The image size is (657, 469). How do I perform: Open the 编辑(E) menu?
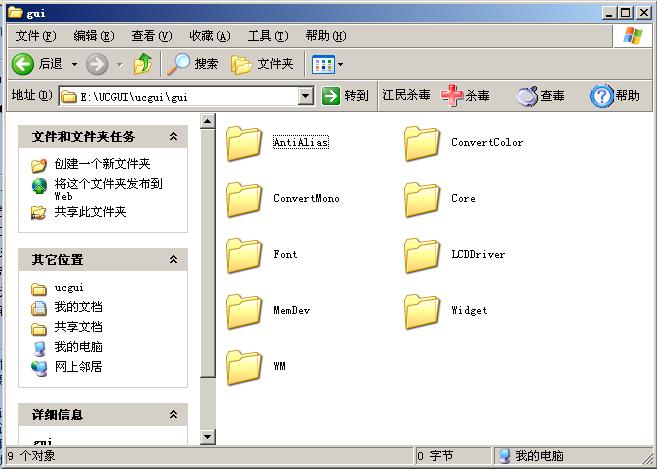pos(93,36)
